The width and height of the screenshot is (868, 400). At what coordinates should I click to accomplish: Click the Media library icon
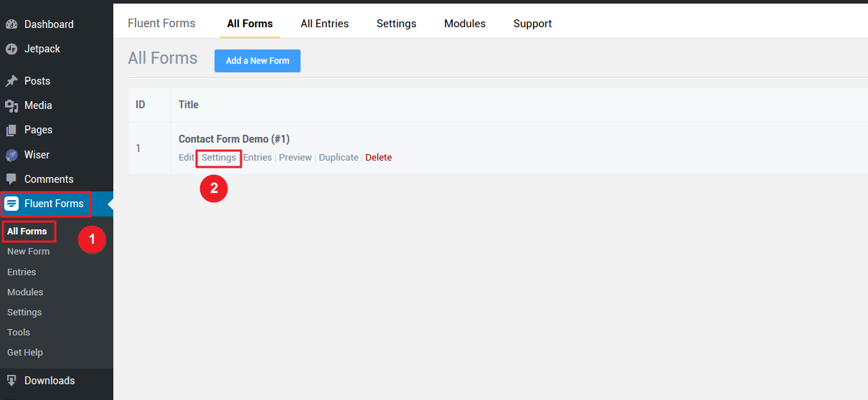11,105
